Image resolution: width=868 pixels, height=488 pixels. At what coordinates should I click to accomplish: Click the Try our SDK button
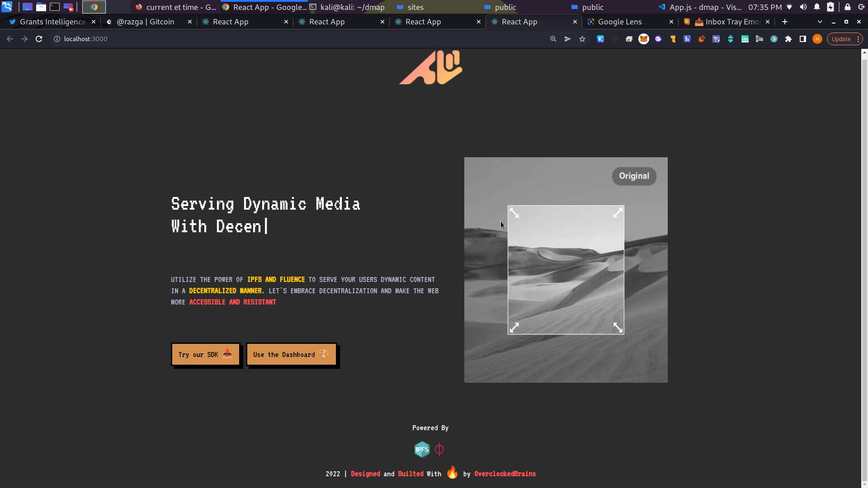click(205, 355)
